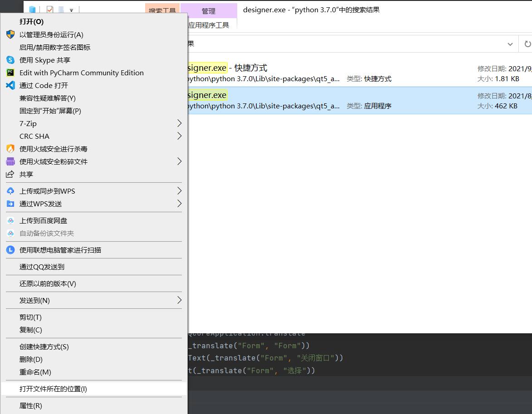The image size is (532, 414).
Task: Open the address bar history dropdown
Action: pos(510,44)
